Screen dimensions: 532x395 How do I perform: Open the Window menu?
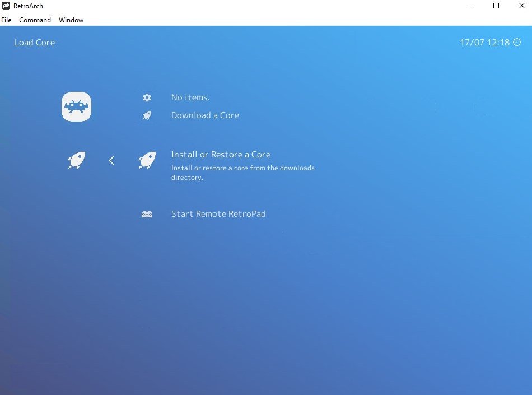coord(71,20)
